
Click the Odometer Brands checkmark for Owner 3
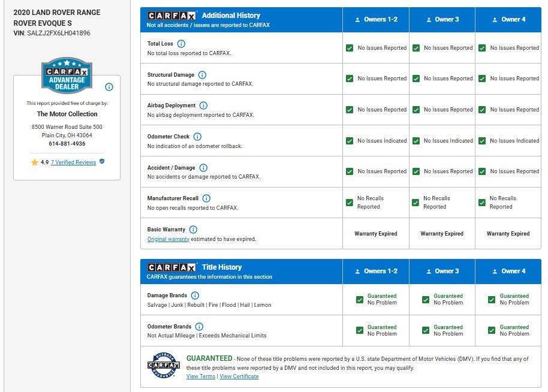tap(426, 330)
